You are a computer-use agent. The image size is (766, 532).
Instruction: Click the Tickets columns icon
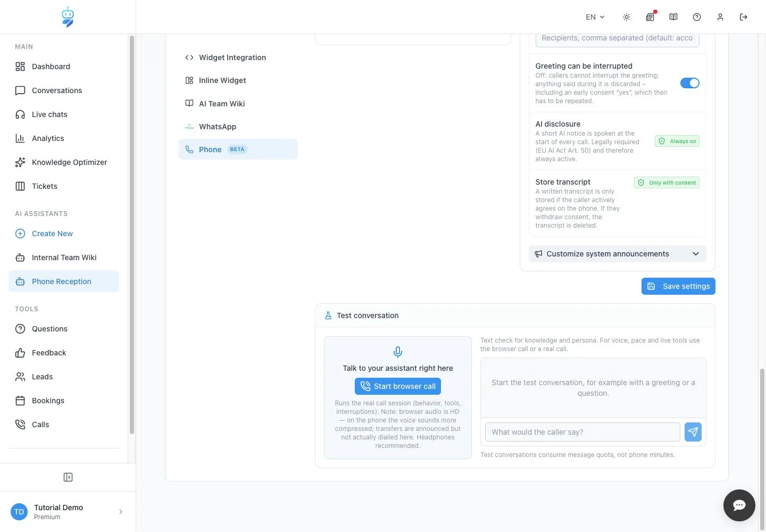tap(20, 186)
